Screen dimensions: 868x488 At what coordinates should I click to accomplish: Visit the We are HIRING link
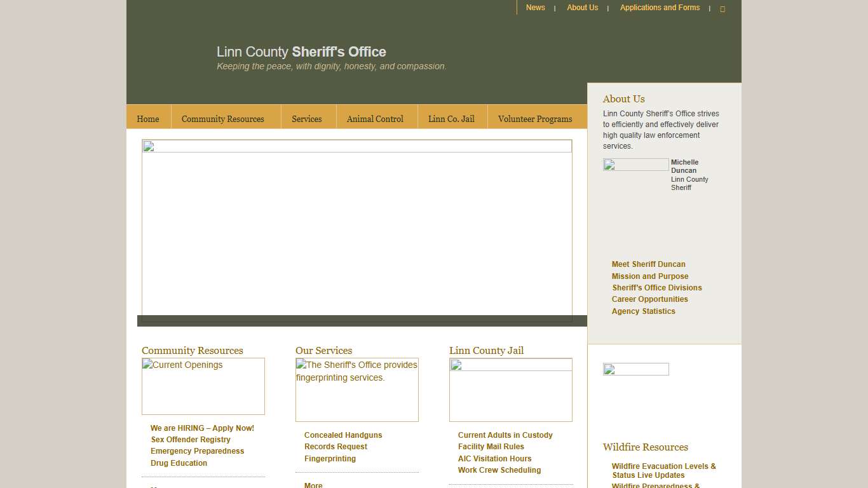202,428
